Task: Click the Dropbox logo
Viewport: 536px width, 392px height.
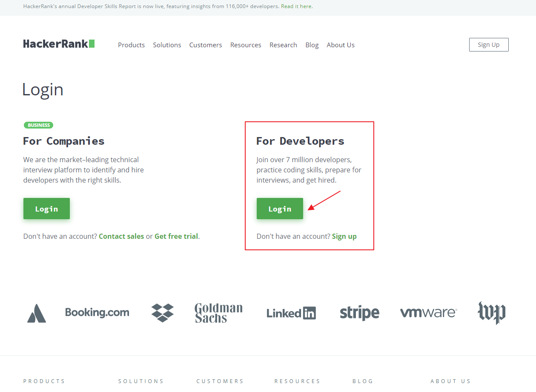Action: coord(163,313)
